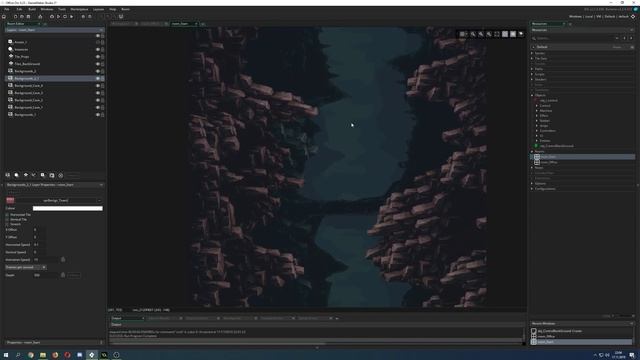
Task: Click the New Project toolbar icon
Action: (16, 17)
